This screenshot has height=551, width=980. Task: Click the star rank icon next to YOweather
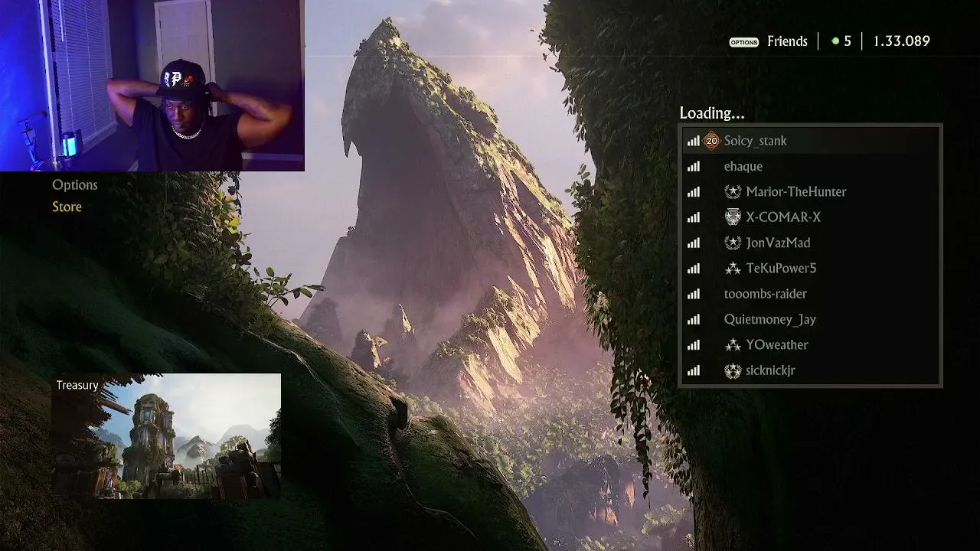(733, 345)
